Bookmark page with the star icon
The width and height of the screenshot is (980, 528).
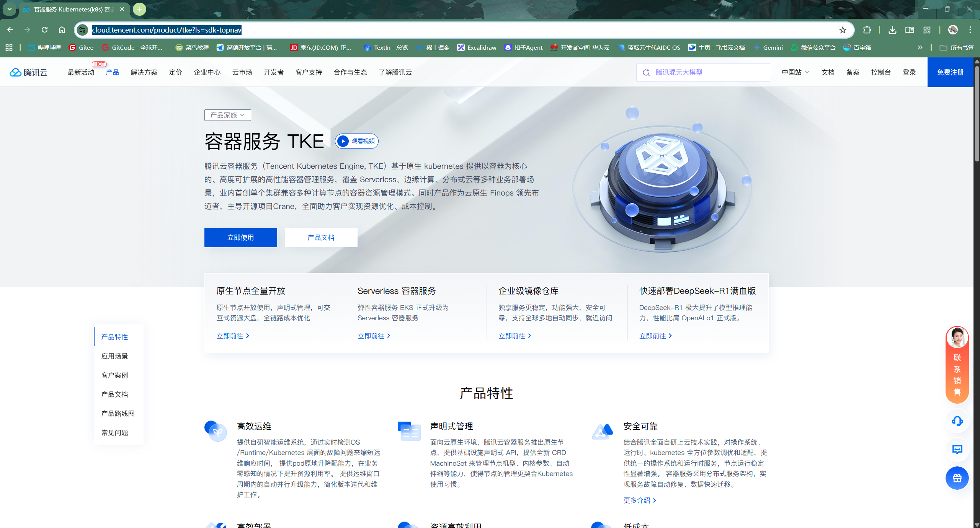point(843,30)
